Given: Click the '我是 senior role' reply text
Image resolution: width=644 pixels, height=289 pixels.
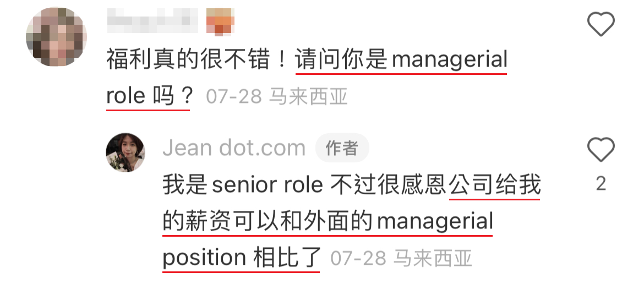Looking at the screenshot, I should [242, 186].
